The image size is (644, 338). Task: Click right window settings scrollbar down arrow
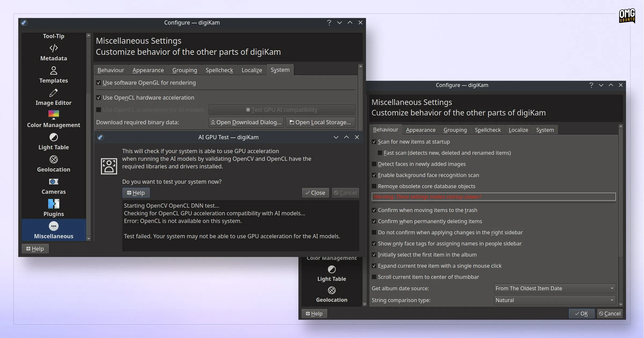coord(621,304)
